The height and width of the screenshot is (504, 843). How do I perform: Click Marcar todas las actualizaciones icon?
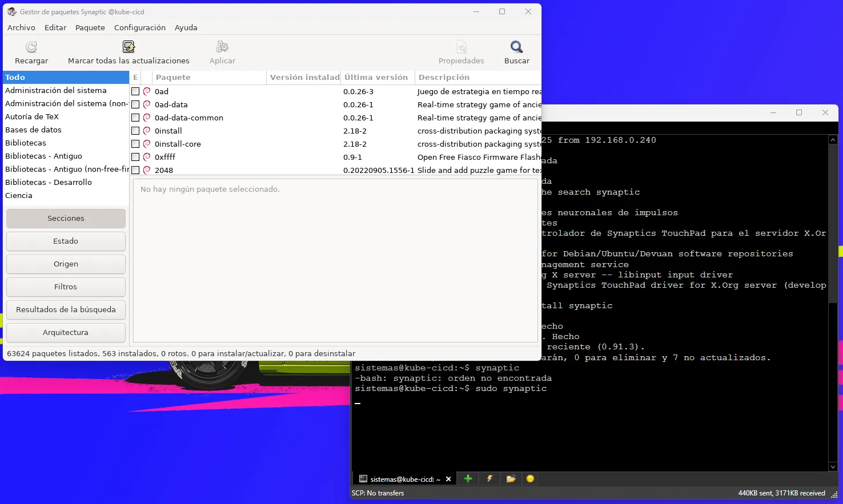click(129, 47)
